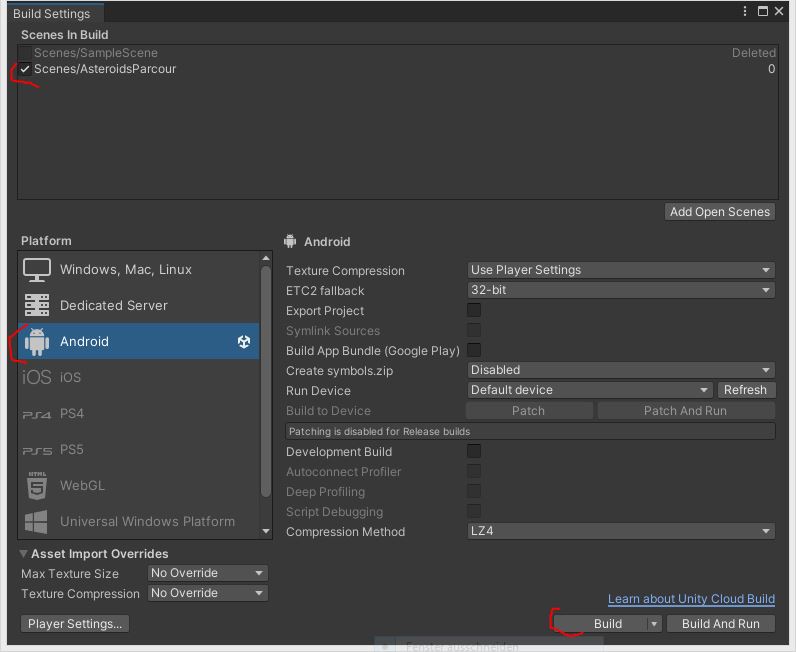Uncheck the Scenes/AsteroidsParcour scene checkbox

pyautogui.click(x=26, y=69)
